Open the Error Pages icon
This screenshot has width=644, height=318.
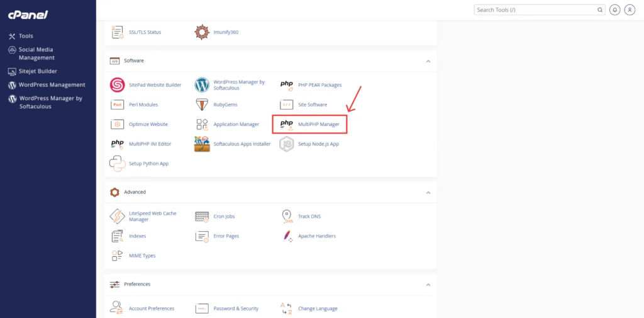click(x=202, y=236)
